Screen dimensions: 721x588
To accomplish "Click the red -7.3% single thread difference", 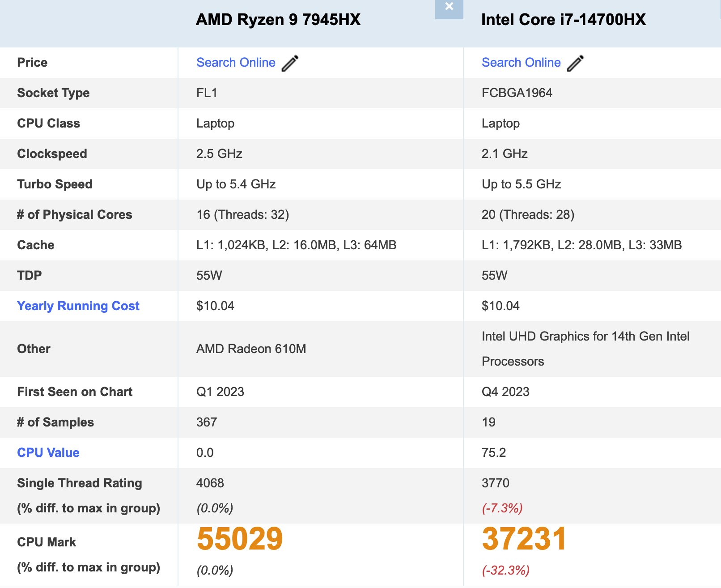I will 502,508.
